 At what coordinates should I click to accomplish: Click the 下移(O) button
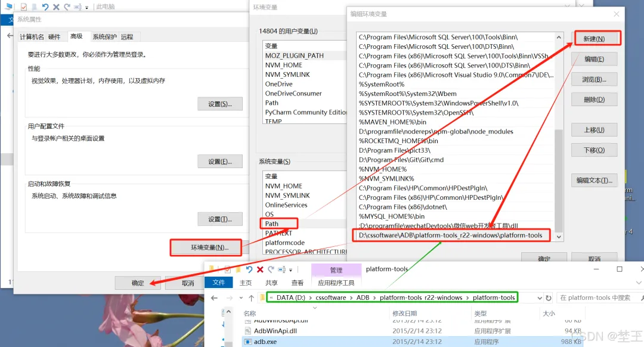595,150
